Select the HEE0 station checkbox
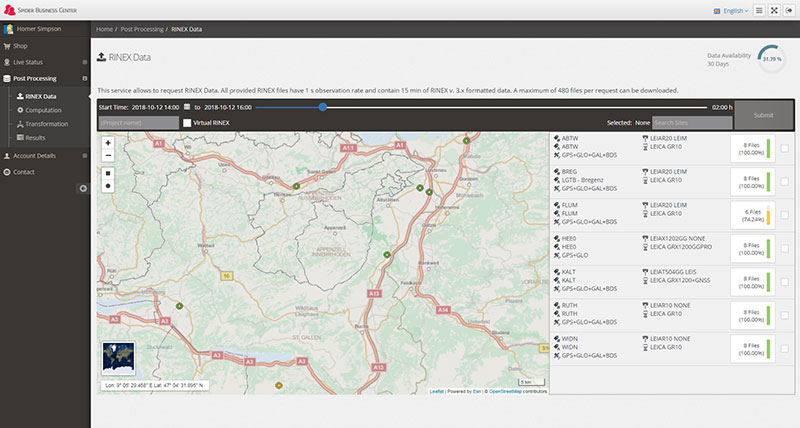Viewport: 800px width, 428px height. click(x=784, y=248)
